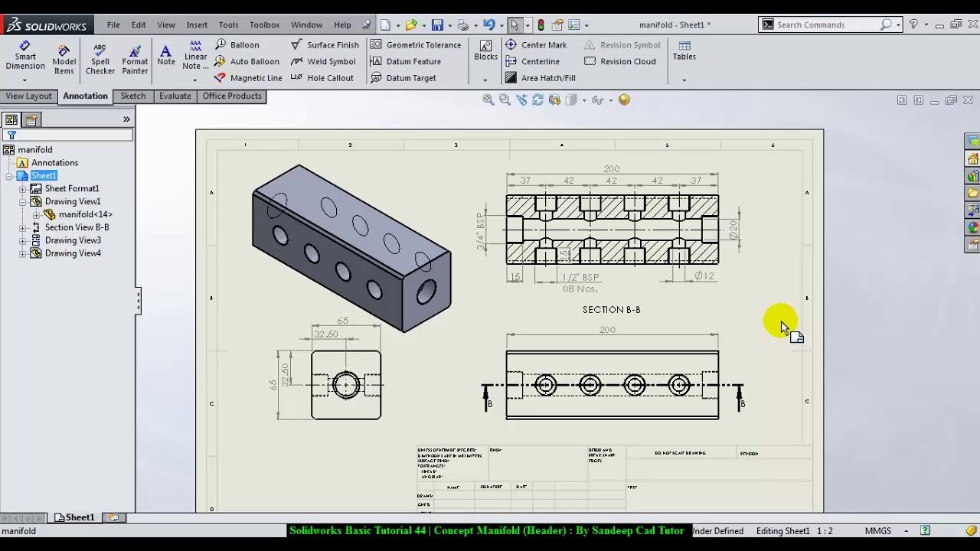This screenshot has height=551, width=980.
Task: Collapse the Drawing View1 node
Action: coord(22,202)
